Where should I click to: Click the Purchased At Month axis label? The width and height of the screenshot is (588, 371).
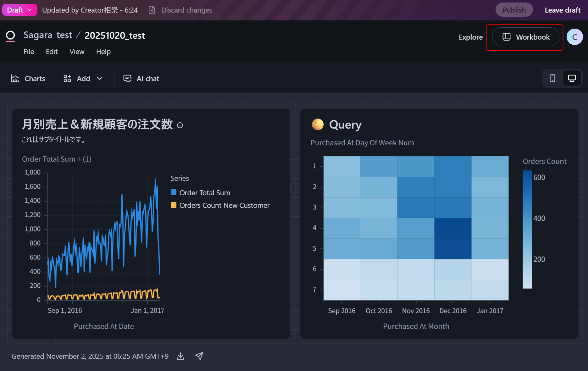416,326
